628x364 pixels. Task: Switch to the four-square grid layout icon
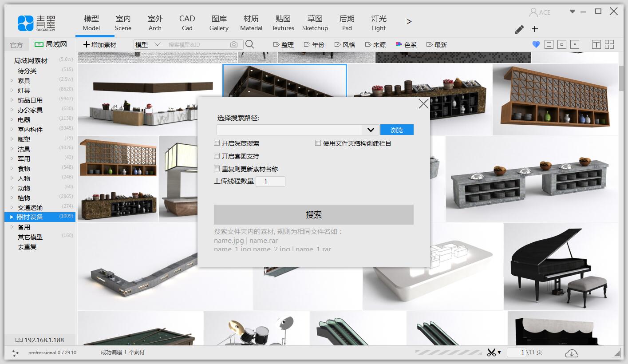pyautogui.click(x=609, y=44)
